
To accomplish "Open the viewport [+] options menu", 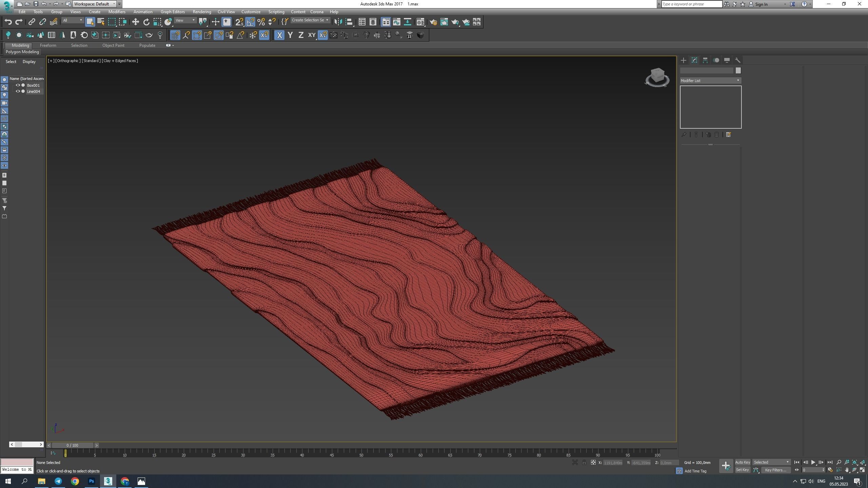I will tap(51, 61).
